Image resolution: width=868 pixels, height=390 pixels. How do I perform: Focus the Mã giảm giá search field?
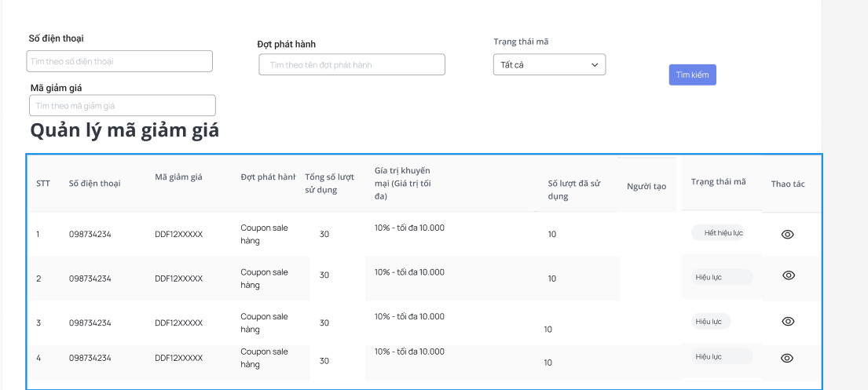point(123,106)
